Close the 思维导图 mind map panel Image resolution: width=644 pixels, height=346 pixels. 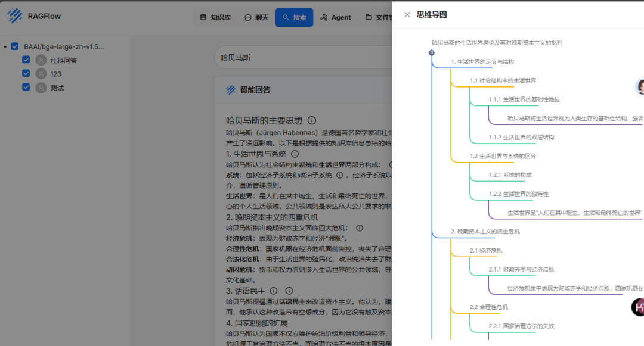[x=407, y=15]
